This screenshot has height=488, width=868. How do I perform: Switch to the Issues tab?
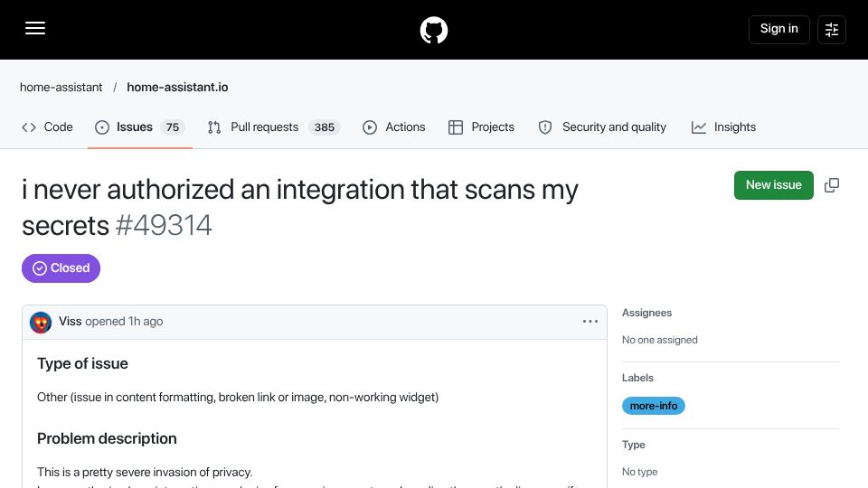pyautogui.click(x=139, y=127)
